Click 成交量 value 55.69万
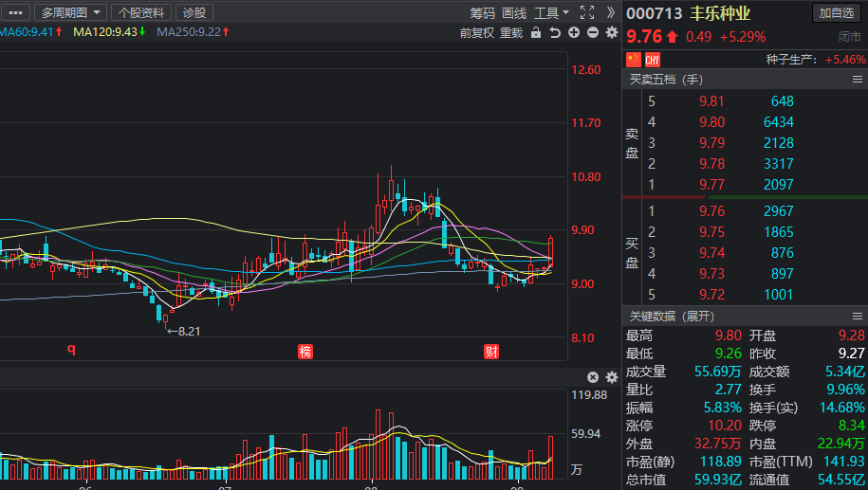Viewport: 868px width, 490px height. 717,372
